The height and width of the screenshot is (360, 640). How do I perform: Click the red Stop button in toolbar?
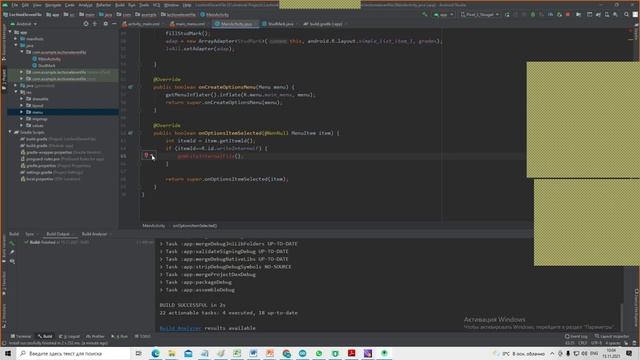568,15
